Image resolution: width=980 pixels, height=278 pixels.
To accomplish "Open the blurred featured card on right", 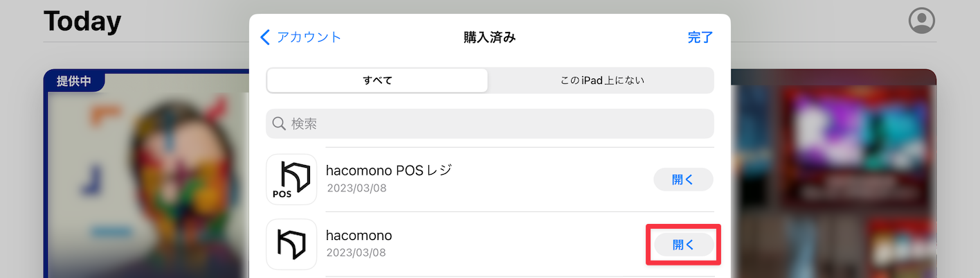I will click(833, 173).
